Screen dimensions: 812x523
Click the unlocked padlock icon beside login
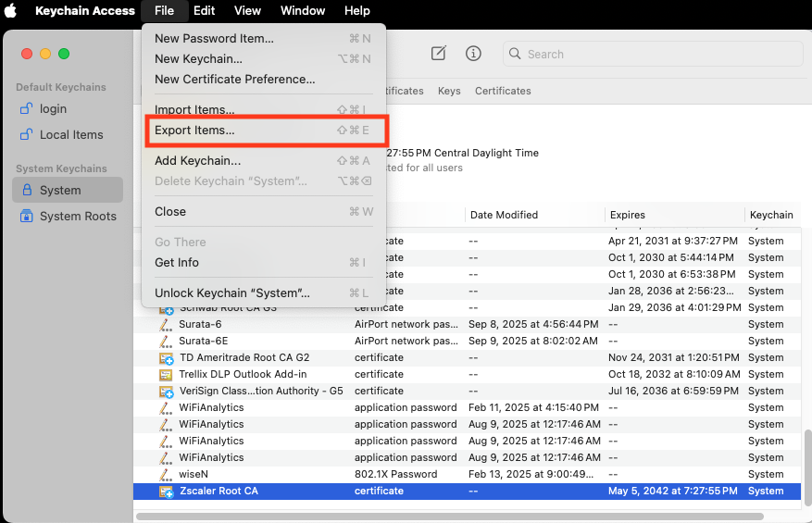point(26,108)
